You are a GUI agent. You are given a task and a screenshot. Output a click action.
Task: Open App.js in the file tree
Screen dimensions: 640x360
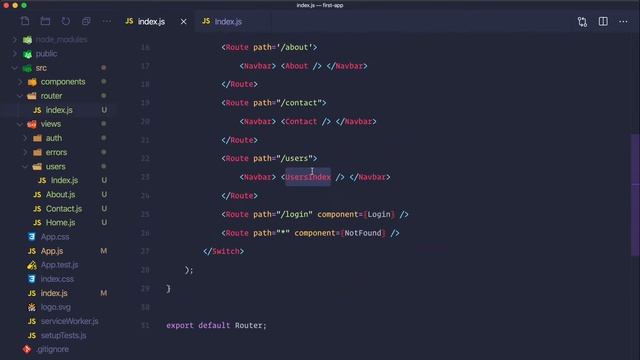52,251
